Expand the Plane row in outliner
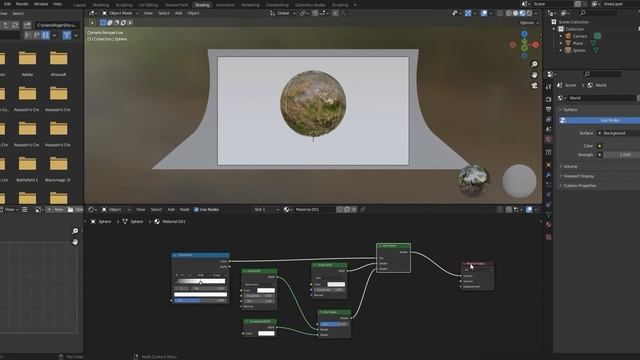Image resolution: width=640 pixels, height=360 pixels. click(561, 43)
